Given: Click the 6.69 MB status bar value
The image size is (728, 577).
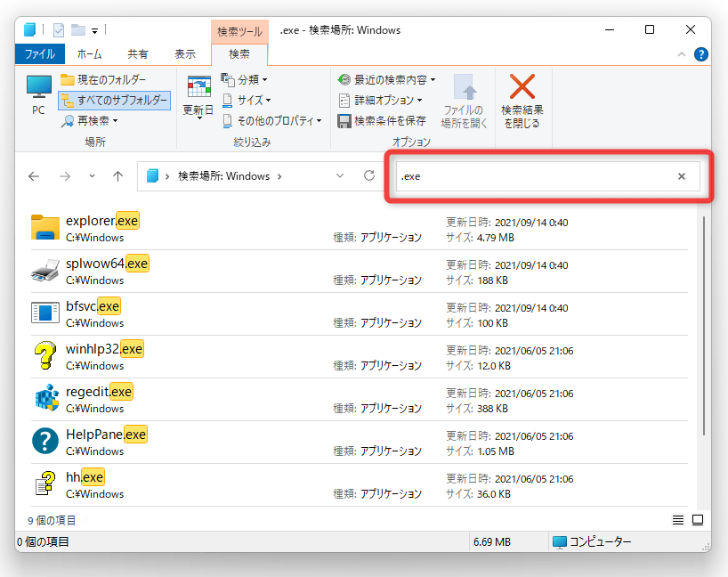Looking at the screenshot, I should (491, 542).
